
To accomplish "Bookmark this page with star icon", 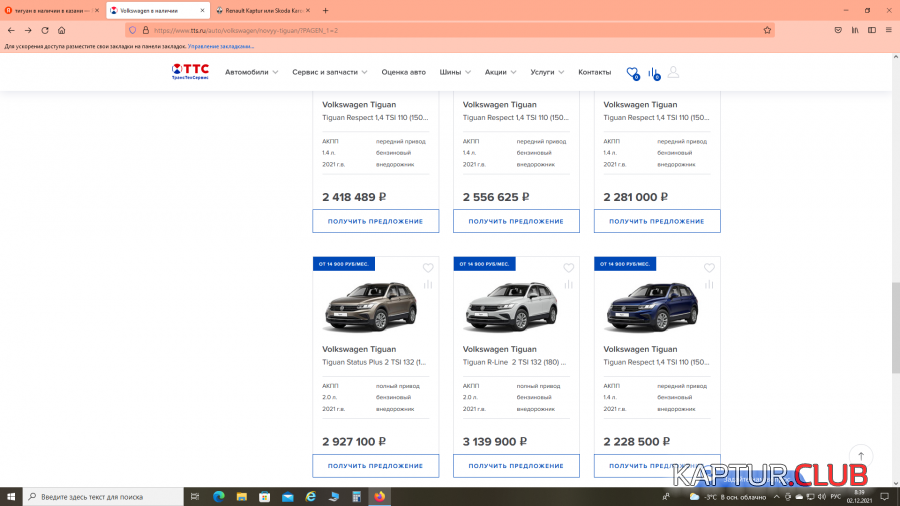I will pos(767,30).
